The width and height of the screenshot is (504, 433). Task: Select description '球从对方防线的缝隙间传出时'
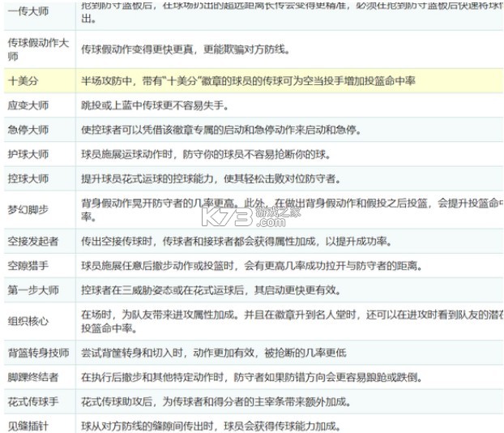coord(147,427)
